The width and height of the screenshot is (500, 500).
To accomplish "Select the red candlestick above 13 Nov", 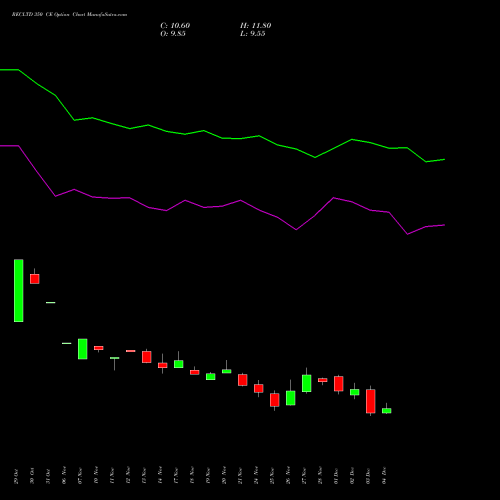I will pos(147,357).
